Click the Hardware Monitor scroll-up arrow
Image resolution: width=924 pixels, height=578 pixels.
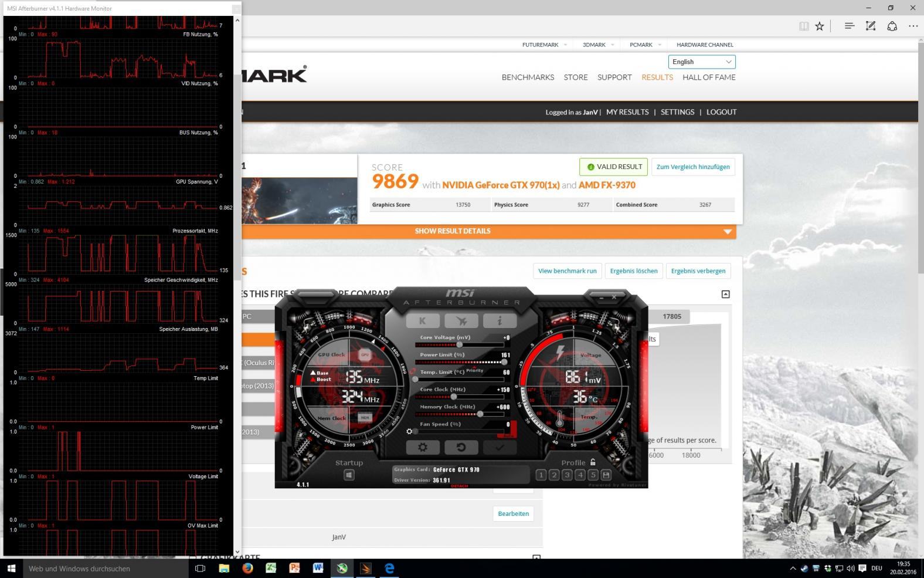pos(237,20)
